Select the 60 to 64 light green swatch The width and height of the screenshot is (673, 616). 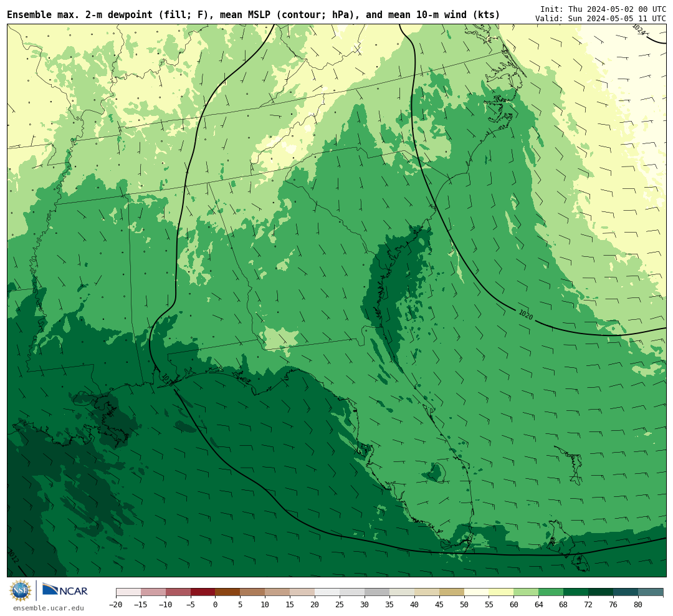[x=527, y=592]
